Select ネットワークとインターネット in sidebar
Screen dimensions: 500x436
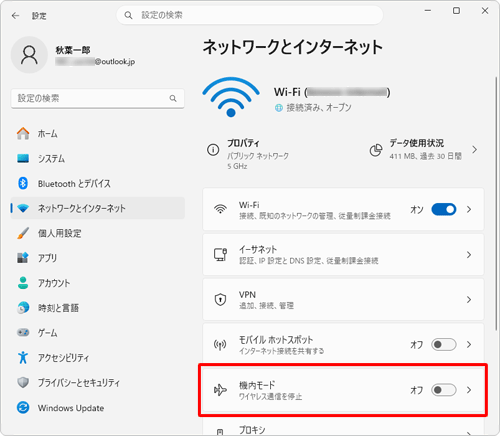(98, 208)
